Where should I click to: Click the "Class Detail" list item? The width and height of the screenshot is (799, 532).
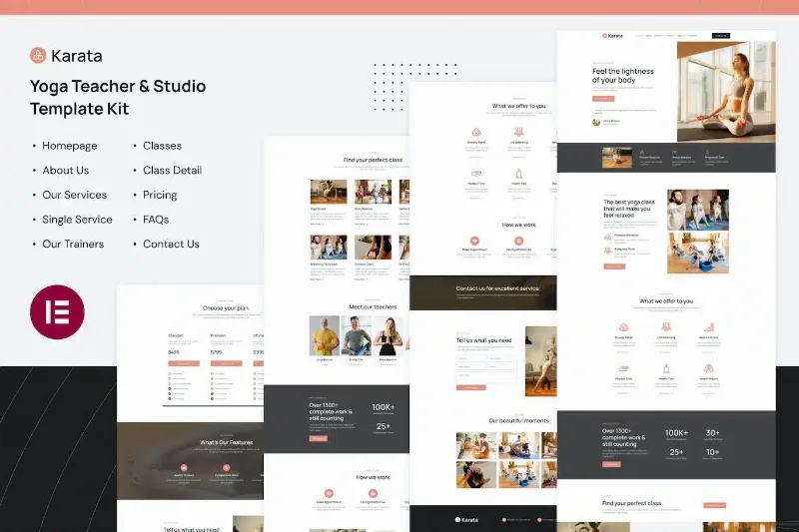172,170
